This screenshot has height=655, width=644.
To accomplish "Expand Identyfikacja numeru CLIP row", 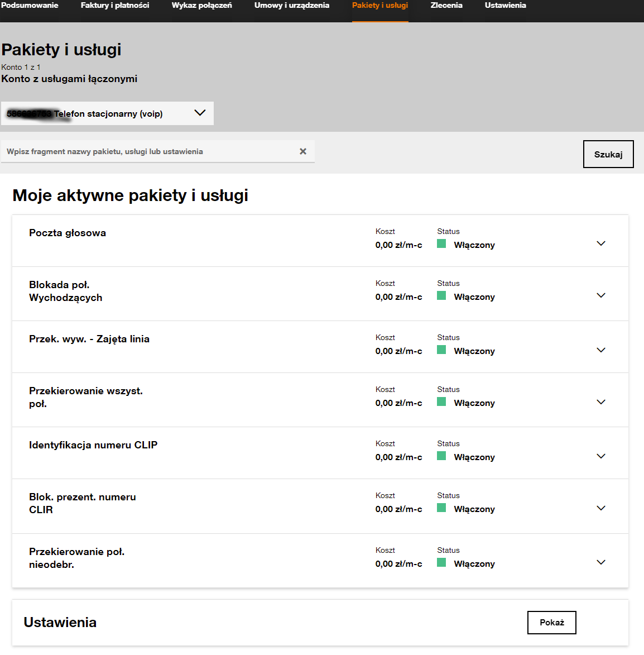I will pyautogui.click(x=601, y=456).
